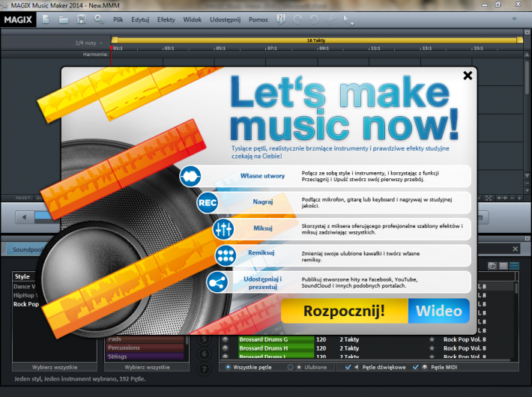Click the undo arrow icon in the toolbar

[x=314, y=19]
